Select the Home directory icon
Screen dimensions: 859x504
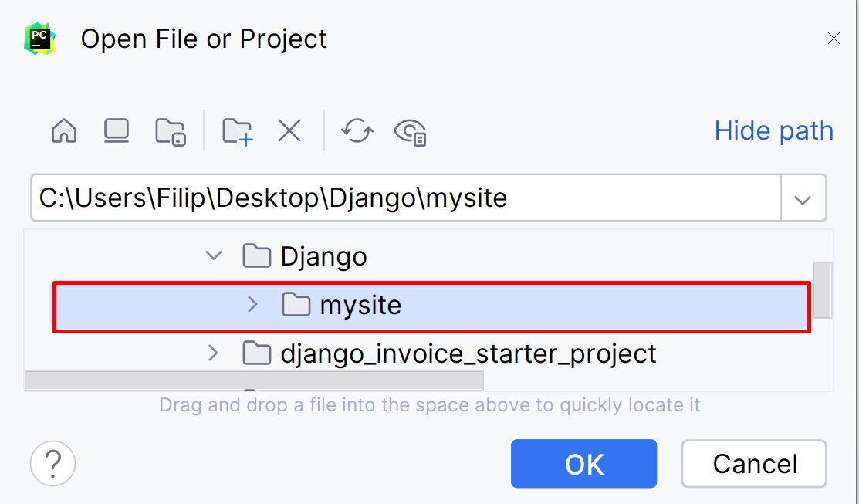pos(63,130)
